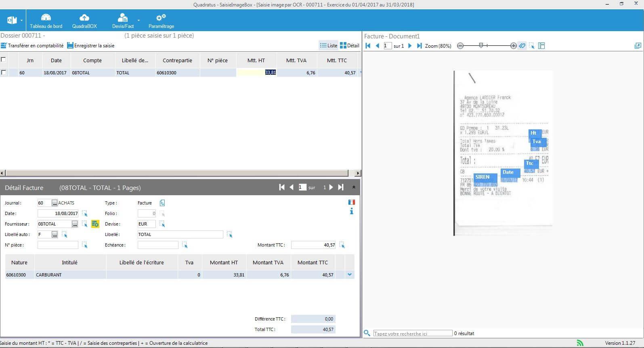Pick Montant TTC zone selector icon
The height and width of the screenshot is (348, 644).
[342, 245]
